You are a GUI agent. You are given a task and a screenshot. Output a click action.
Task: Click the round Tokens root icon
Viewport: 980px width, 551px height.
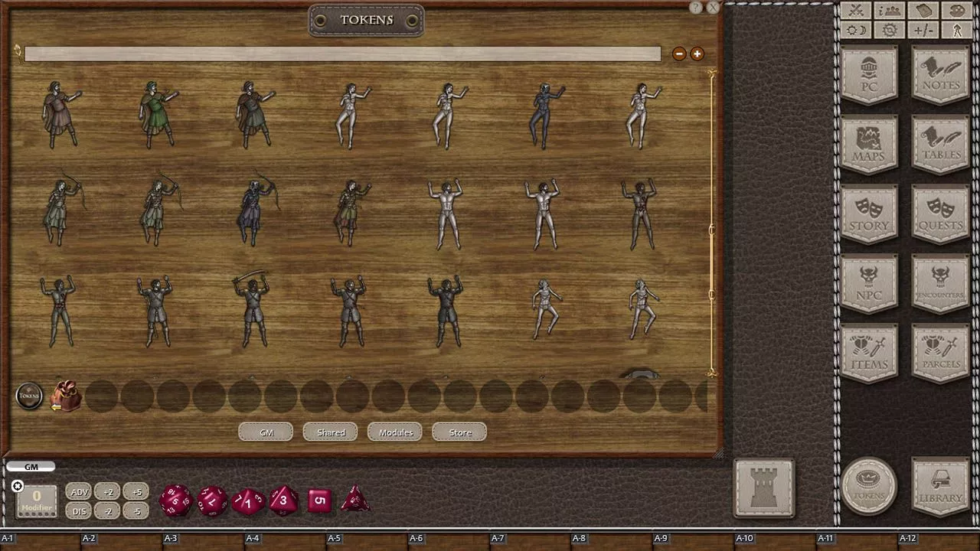pyautogui.click(x=29, y=396)
